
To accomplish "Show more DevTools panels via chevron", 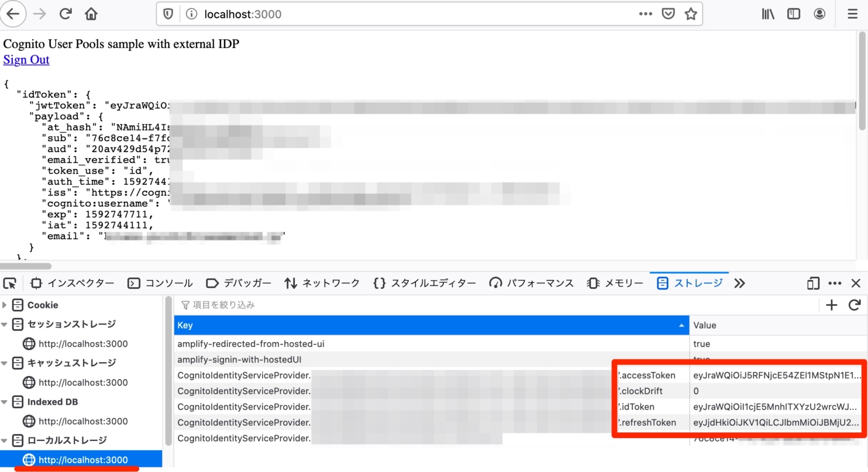I will pos(739,283).
